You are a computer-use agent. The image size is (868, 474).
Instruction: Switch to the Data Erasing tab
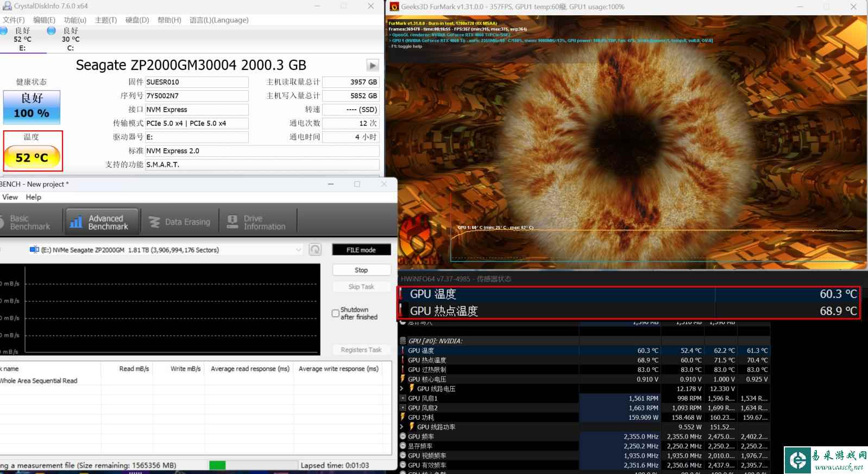tap(180, 222)
